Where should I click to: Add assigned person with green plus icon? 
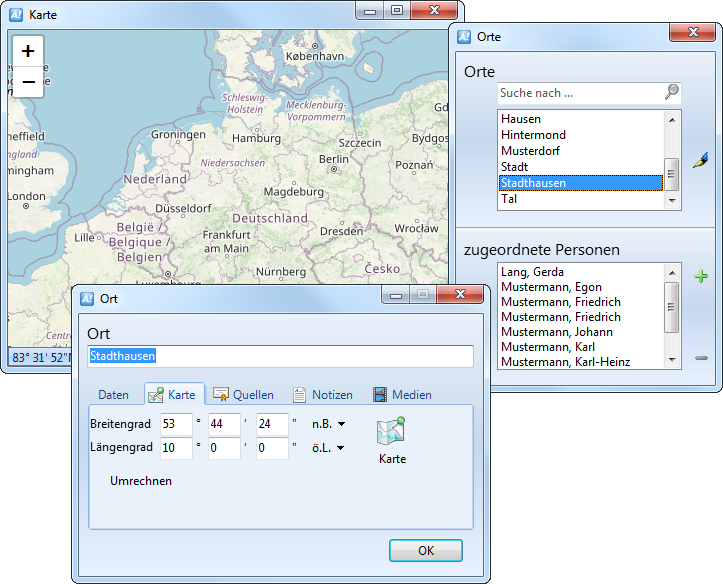[701, 276]
